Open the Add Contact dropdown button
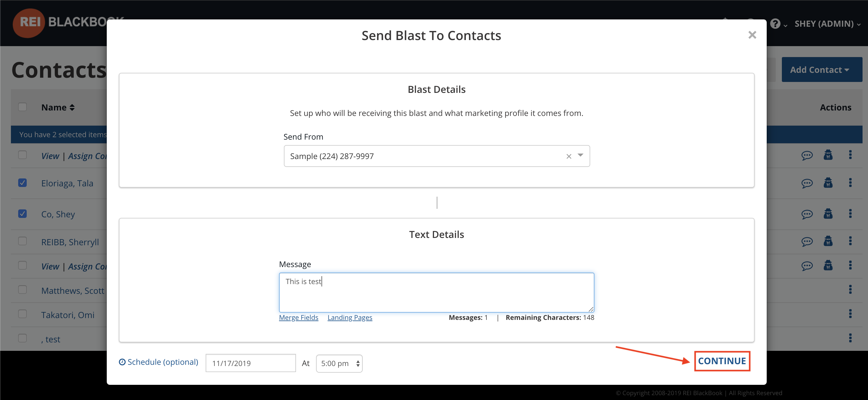 (822, 69)
